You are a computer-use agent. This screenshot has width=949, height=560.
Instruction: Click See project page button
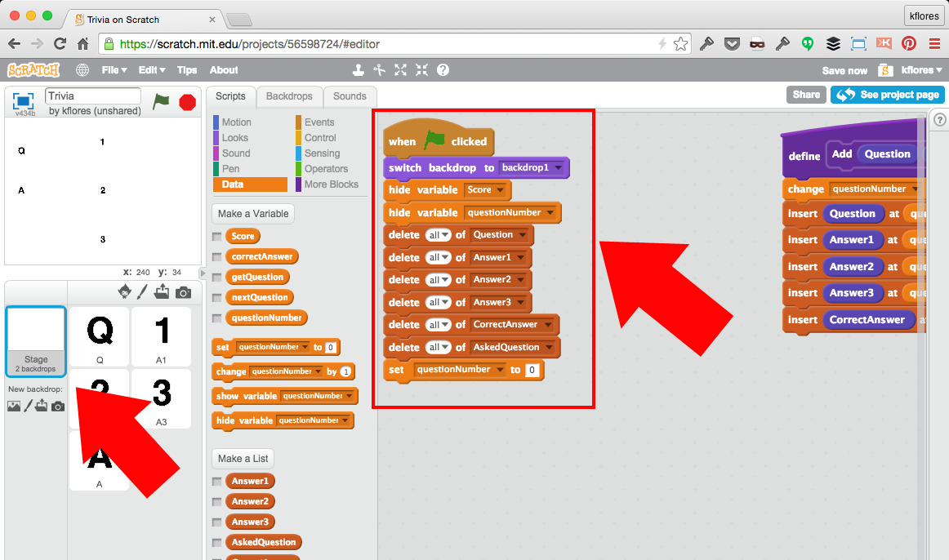(887, 95)
